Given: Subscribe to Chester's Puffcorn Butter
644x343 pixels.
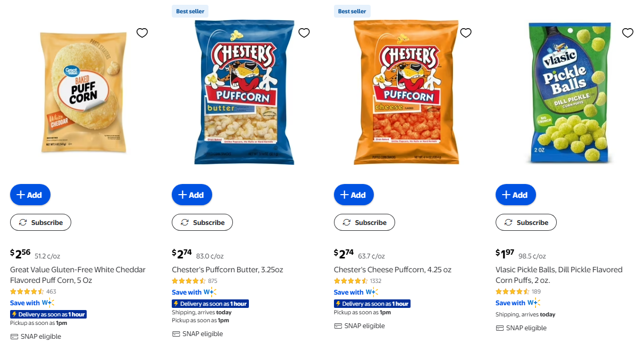Looking at the screenshot, I should pyautogui.click(x=202, y=222).
